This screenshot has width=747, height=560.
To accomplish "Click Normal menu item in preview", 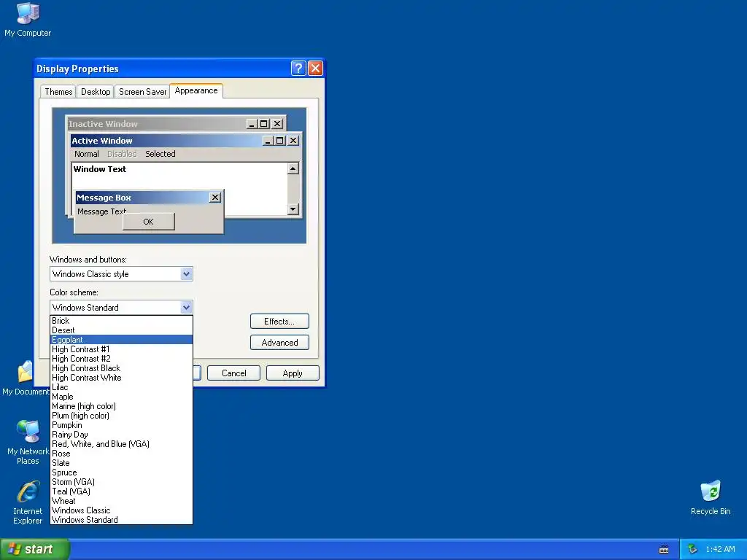I will (x=86, y=154).
